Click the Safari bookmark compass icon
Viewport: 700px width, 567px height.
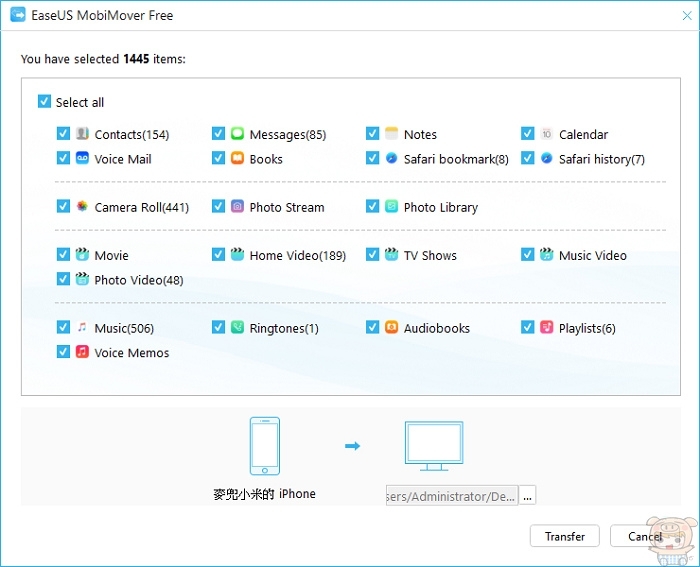coord(392,158)
